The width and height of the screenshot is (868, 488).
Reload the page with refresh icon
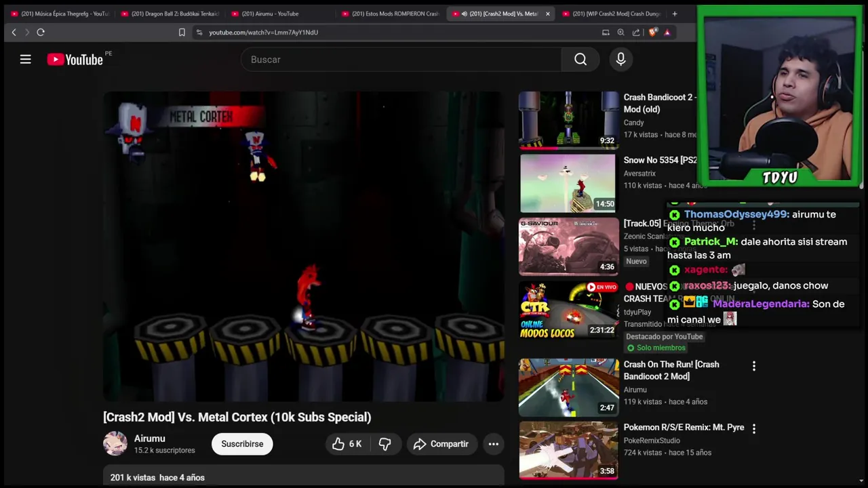(x=41, y=32)
